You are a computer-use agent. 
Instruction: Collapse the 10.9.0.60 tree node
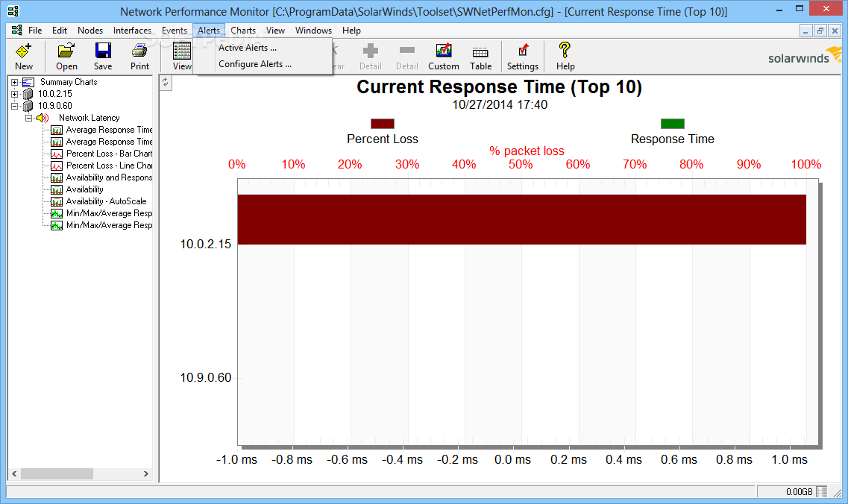pos(15,106)
